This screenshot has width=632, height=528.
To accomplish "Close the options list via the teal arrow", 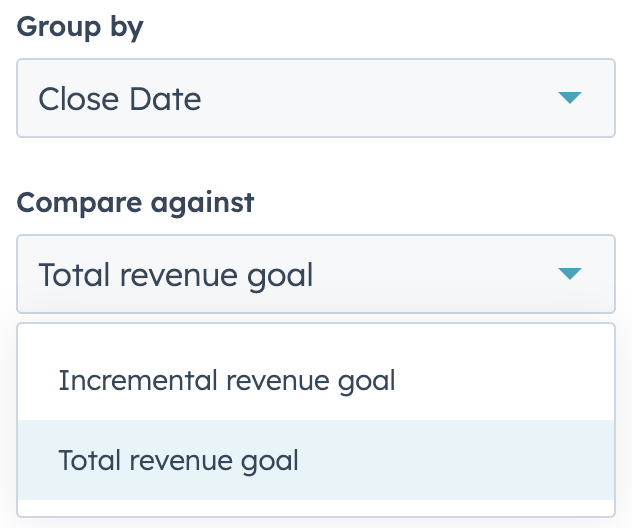I will 569,273.
